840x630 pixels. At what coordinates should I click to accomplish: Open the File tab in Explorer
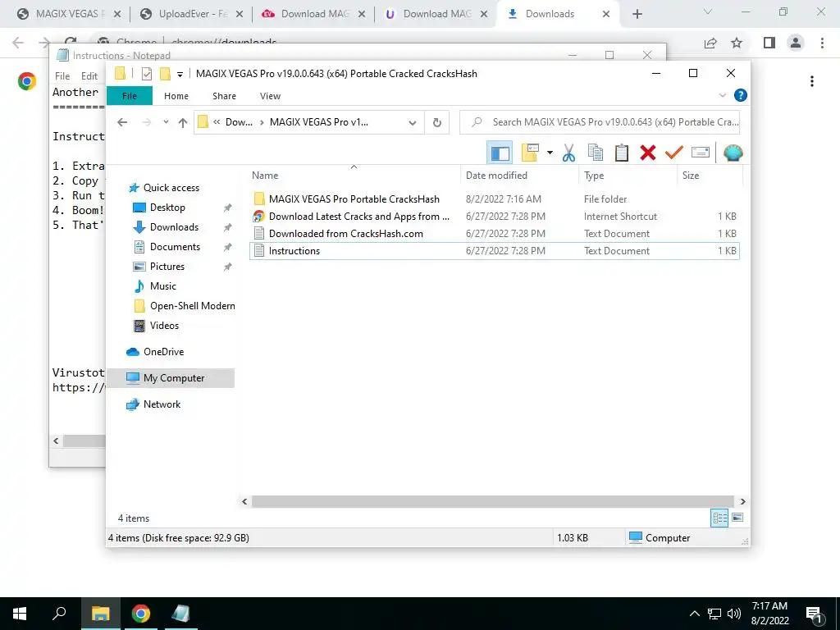130,96
